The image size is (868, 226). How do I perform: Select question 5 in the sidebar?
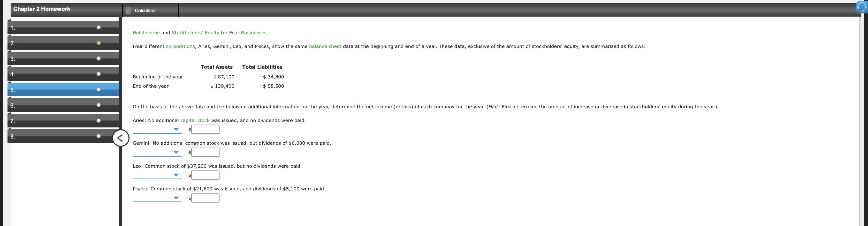click(51, 90)
